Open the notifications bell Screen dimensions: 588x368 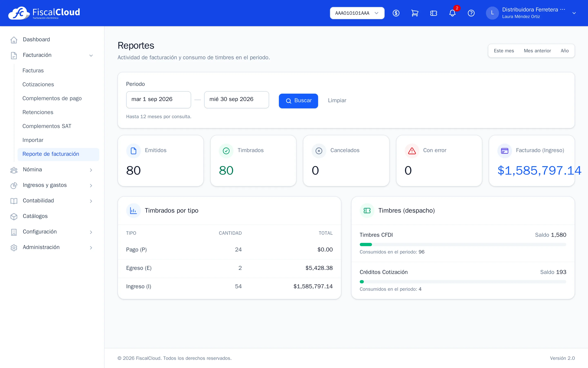(452, 13)
